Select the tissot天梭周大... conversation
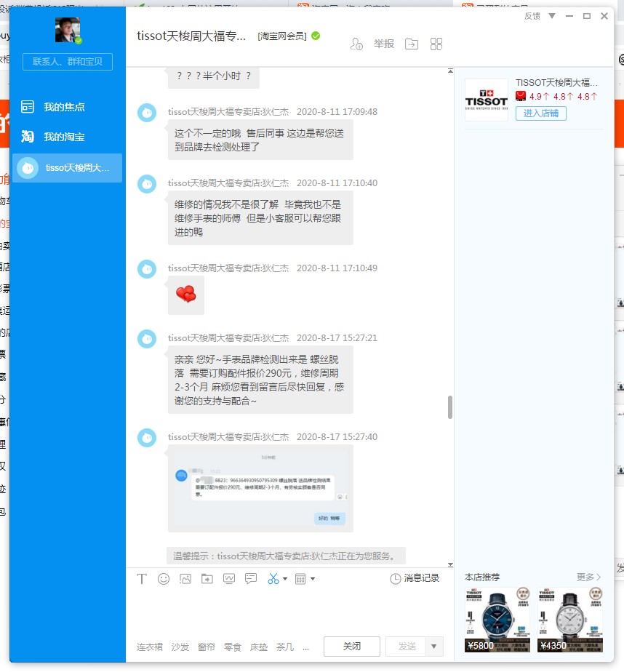The image size is (624, 672). 68,168
